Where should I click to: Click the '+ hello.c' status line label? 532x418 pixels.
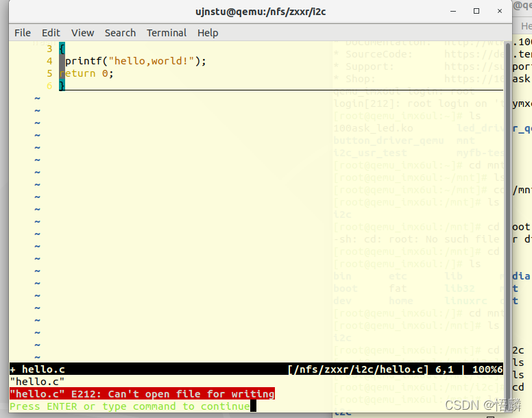[x=37, y=369]
